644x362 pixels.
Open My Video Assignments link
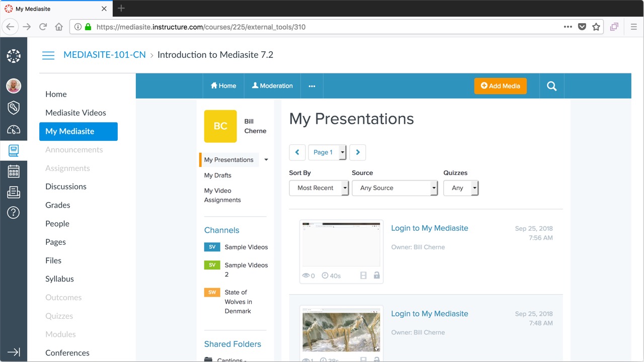point(222,195)
